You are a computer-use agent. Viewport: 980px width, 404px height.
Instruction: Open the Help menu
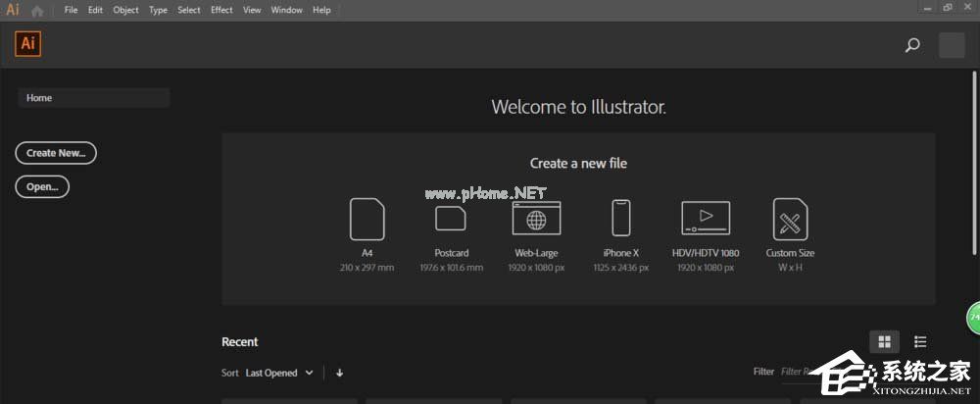click(x=321, y=10)
